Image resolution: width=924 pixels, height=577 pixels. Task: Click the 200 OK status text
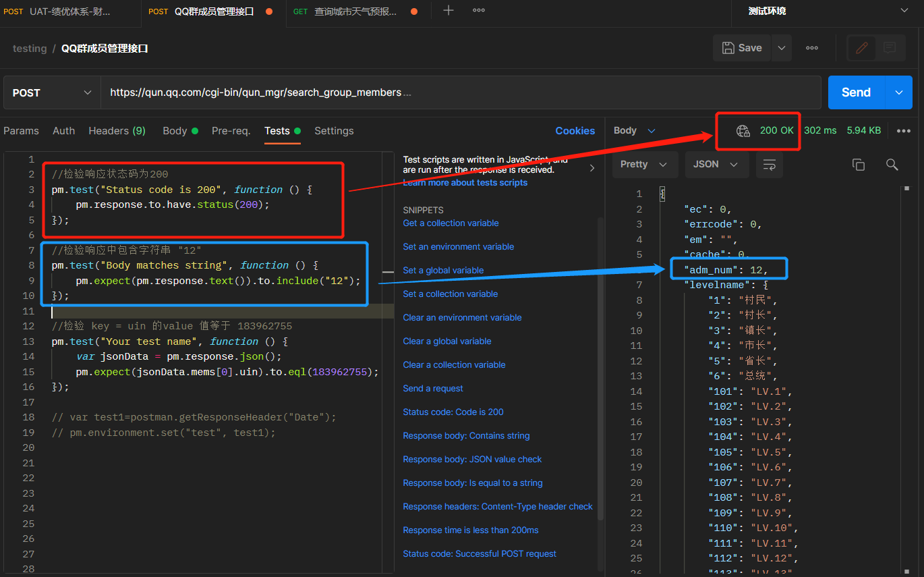pyautogui.click(x=777, y=131)
